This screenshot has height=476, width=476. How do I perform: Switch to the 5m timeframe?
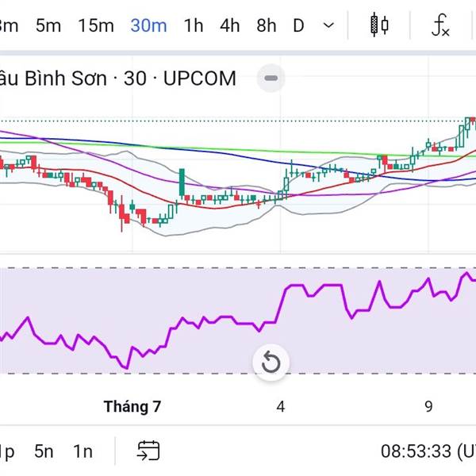tap(48, 25)
